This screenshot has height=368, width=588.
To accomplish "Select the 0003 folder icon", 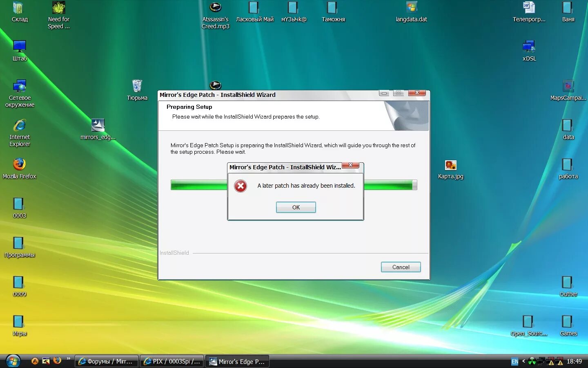I will [x=19, y=208].
